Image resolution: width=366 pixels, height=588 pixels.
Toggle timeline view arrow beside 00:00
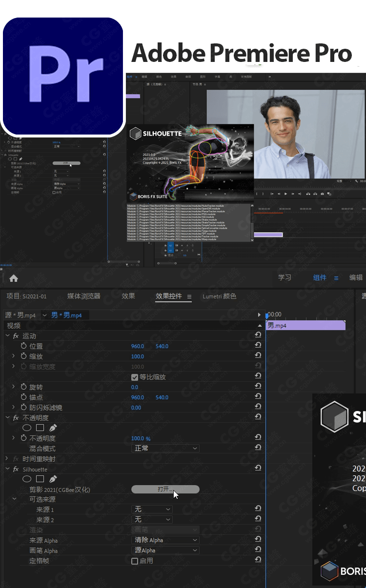point(260,315)
